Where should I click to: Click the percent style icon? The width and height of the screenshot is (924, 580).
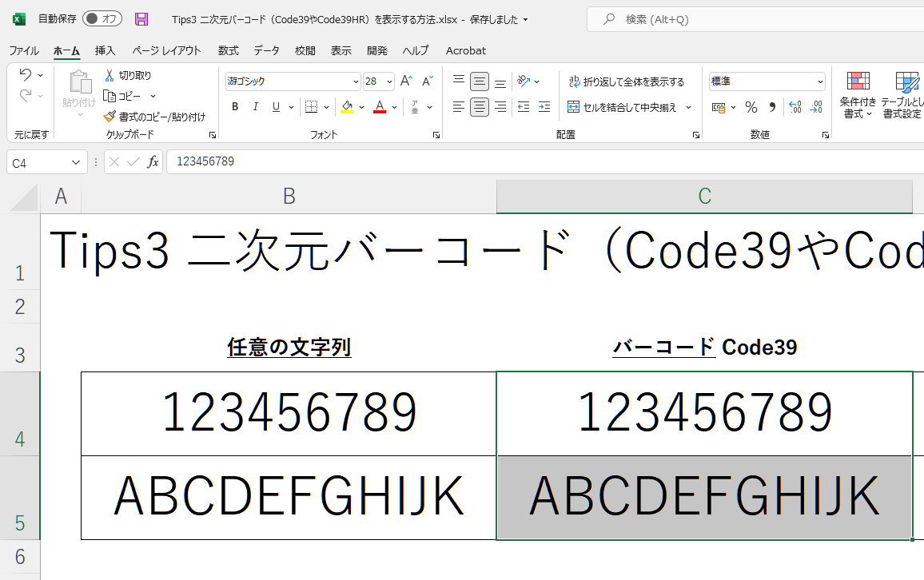click(x=751, y=107)
